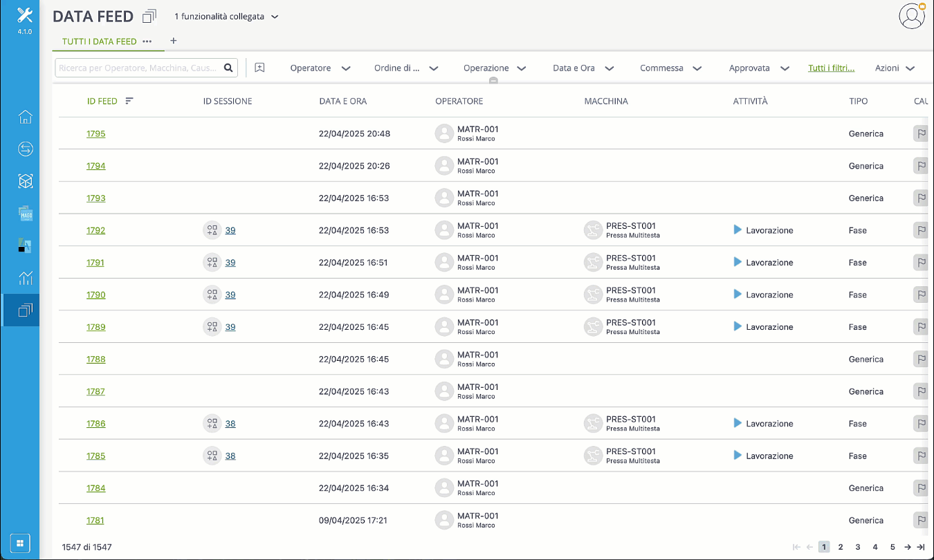Click the MACCHINA column header
This screenshot has width=934, height=560.
(x=606, y=101)
